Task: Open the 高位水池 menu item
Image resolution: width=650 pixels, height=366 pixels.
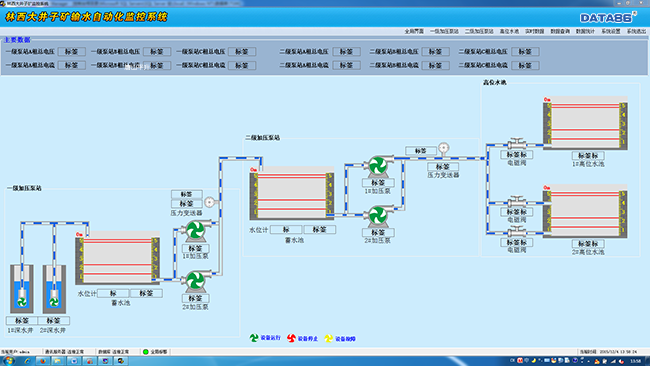Action: [x=509, y=32]
